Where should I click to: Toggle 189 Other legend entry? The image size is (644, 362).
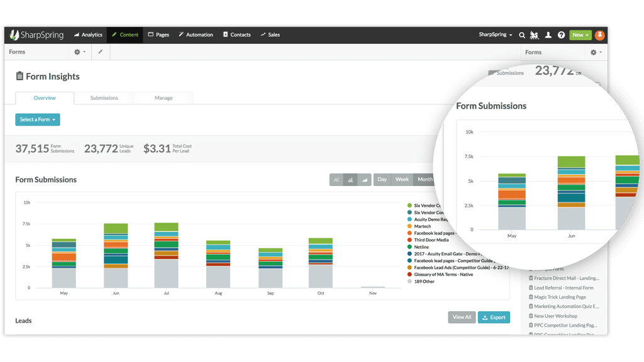tap(421, 282)
